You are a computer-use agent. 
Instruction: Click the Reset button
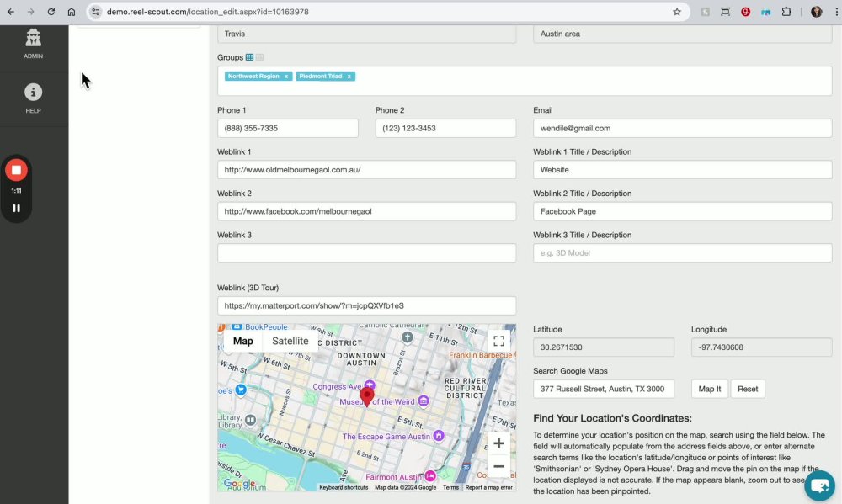748,389
